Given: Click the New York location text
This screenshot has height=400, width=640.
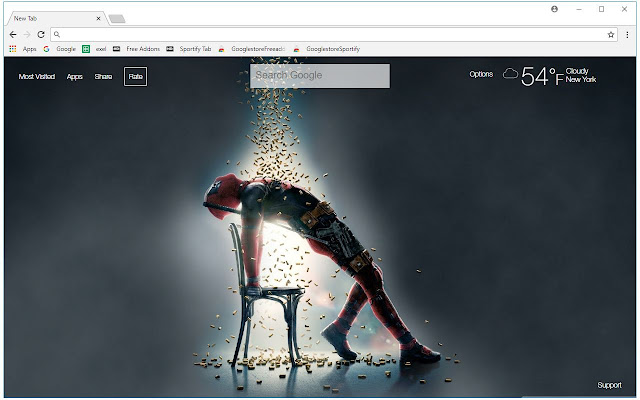Looking at the screenshot, I should point(581,80).
